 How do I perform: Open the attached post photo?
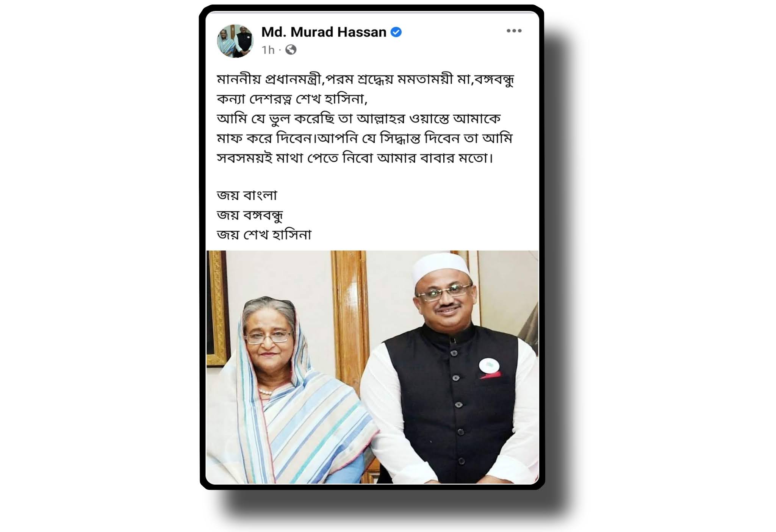pos(372,367)
